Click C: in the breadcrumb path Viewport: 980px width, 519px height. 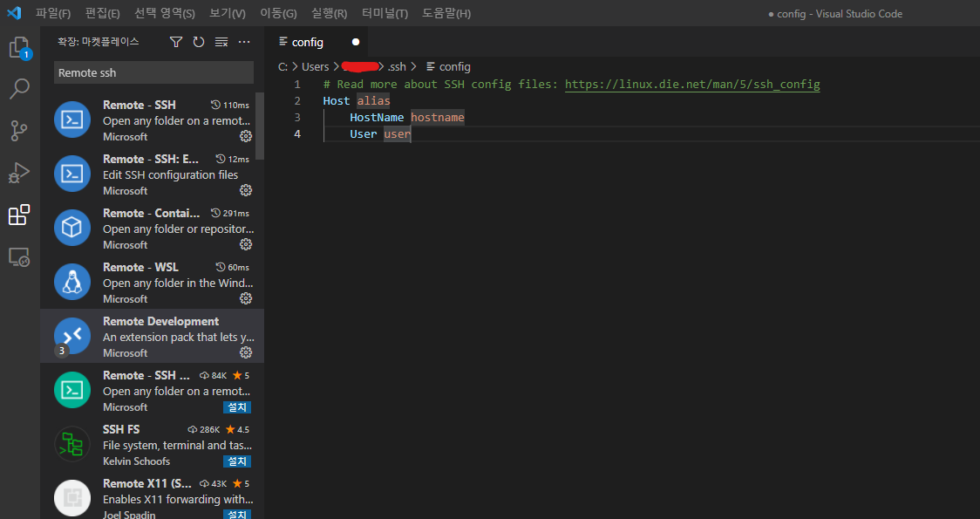point(283,66)
